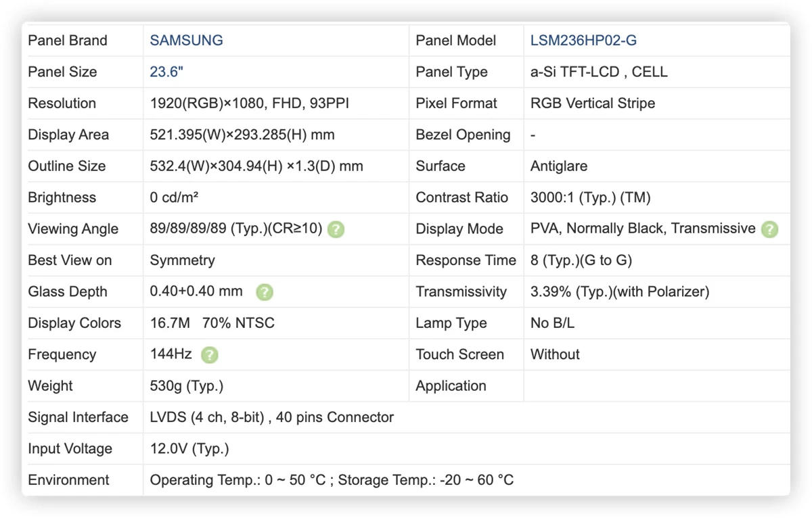Click panel type value a-Si TFT-LCD , CELL
812x518 pixels.
tap(599, 72)
